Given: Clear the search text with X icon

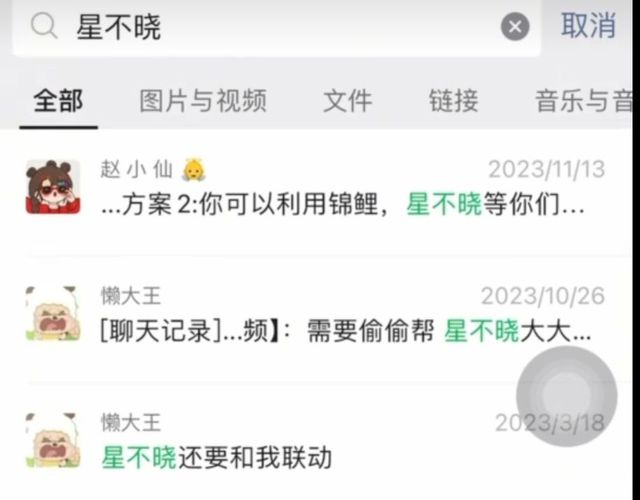Looking at the screenshot, I should coord(515,27).
